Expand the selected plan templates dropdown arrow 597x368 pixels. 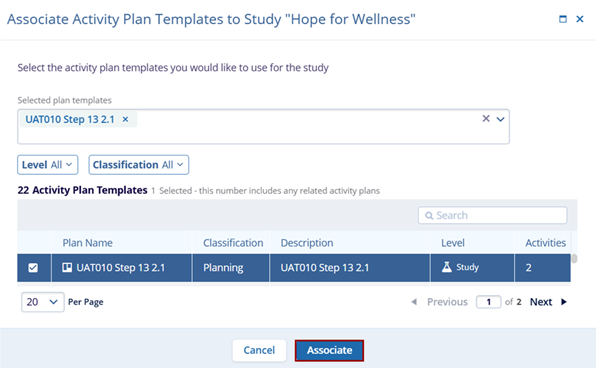[500, 119]
